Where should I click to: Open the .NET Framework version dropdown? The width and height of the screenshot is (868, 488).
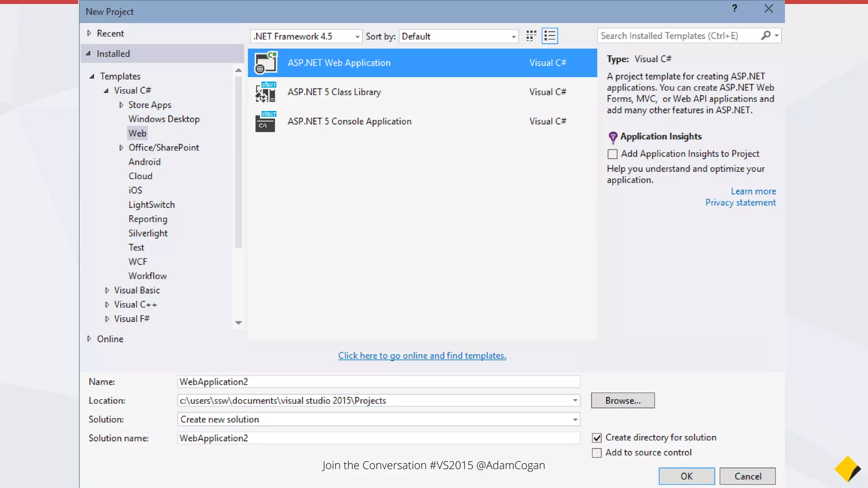[x=357, y=36]
